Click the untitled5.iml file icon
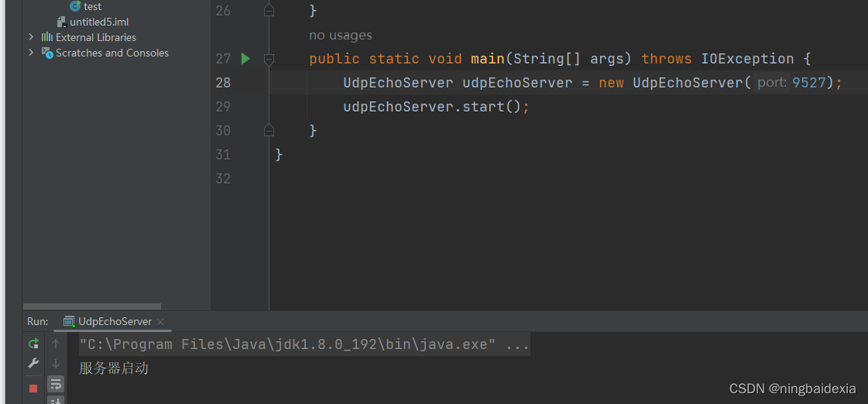Screen dimensions: 868x404 pos(62,22)
